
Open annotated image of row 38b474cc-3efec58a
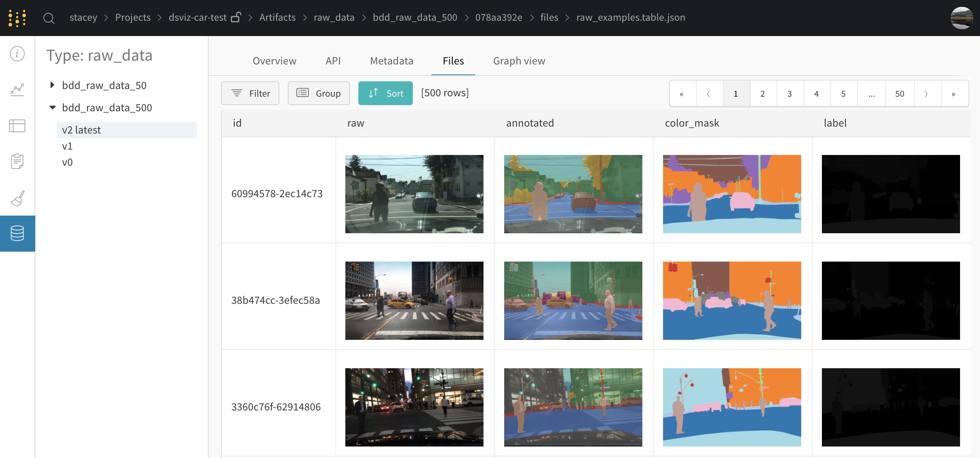click(573, 301)
